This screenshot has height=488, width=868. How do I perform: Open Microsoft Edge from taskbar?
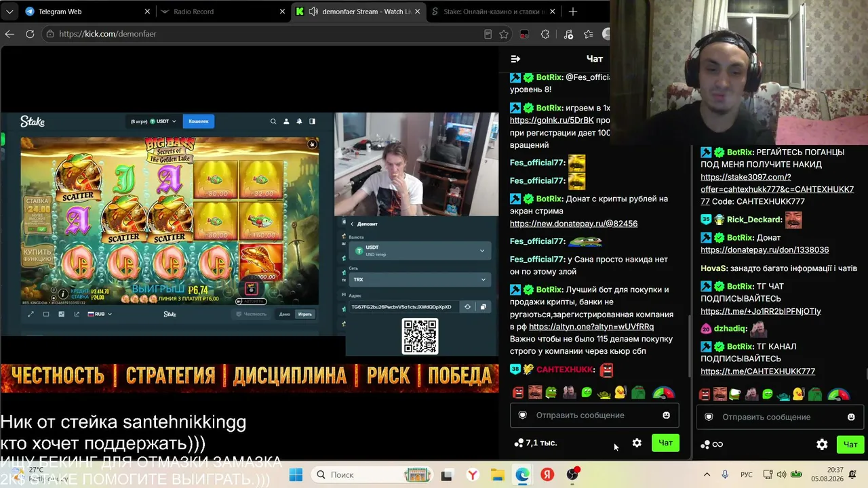point(522,474)
